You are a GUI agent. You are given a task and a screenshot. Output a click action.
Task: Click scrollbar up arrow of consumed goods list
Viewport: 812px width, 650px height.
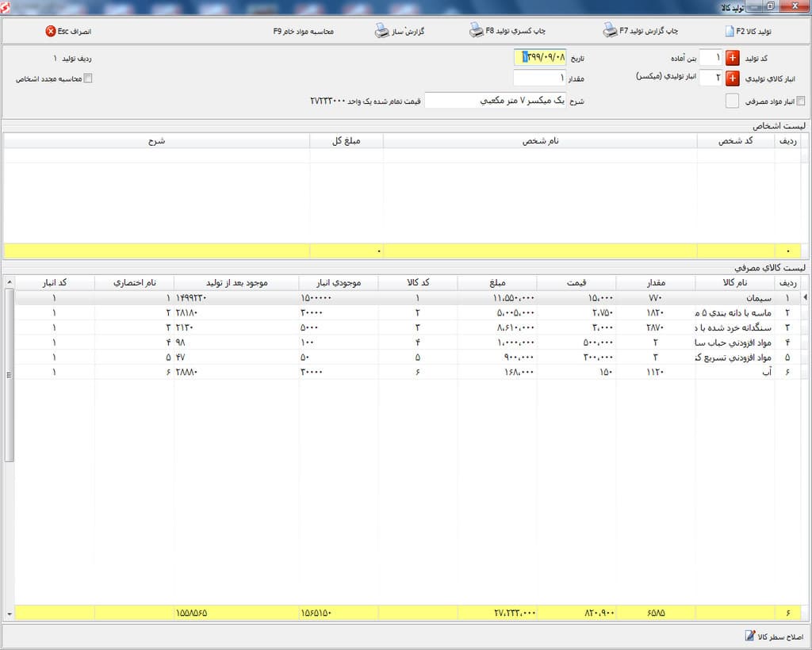pos(9,282)
